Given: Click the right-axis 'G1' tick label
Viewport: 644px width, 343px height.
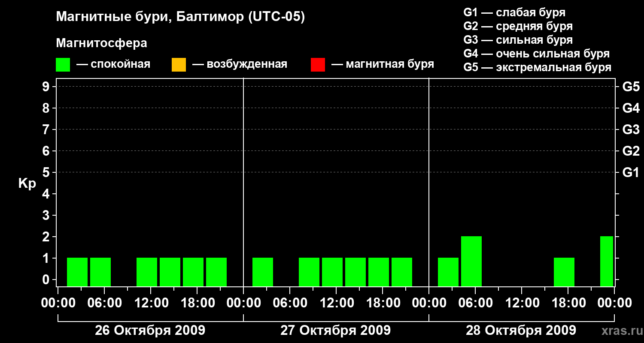Looking at the screenshot, I should pyautogui.click(x=631, y=172).
